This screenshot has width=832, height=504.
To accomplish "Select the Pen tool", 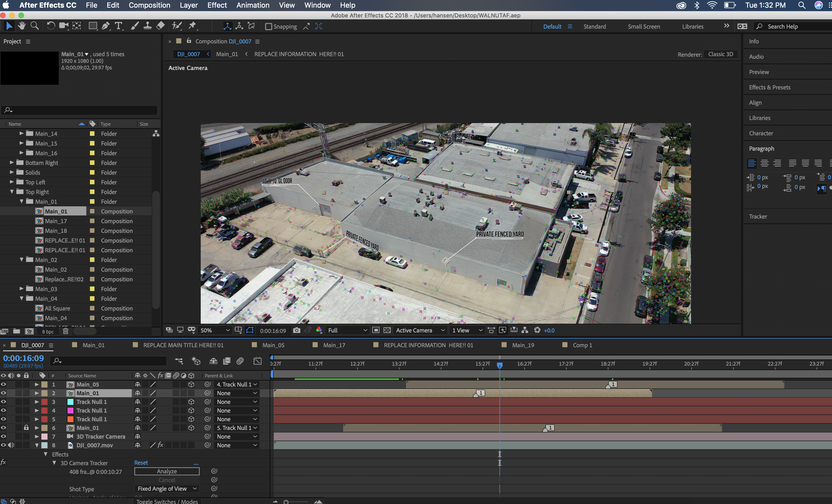I will pos(105,26).
